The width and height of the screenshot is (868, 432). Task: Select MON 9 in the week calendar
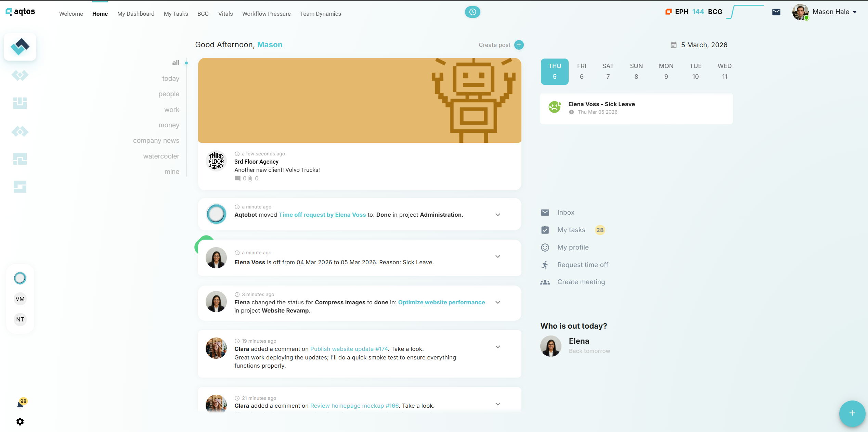coord(666,71)
